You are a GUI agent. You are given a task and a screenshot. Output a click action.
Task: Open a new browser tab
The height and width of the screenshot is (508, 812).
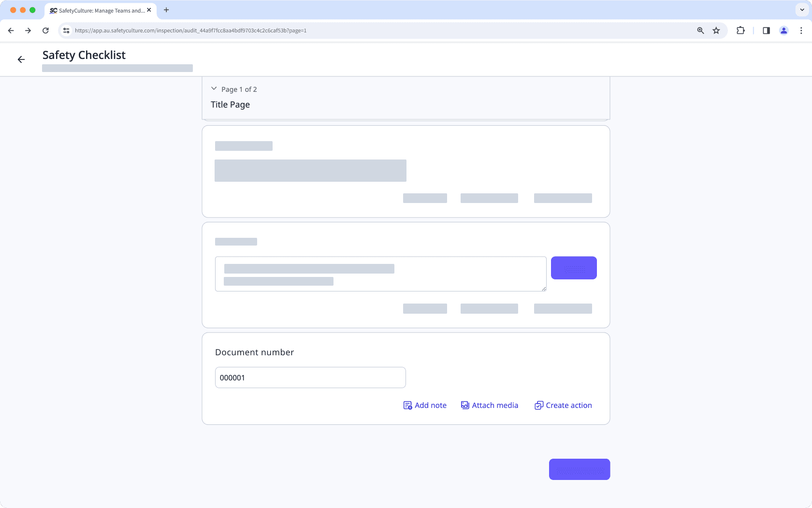pos(166,10)
